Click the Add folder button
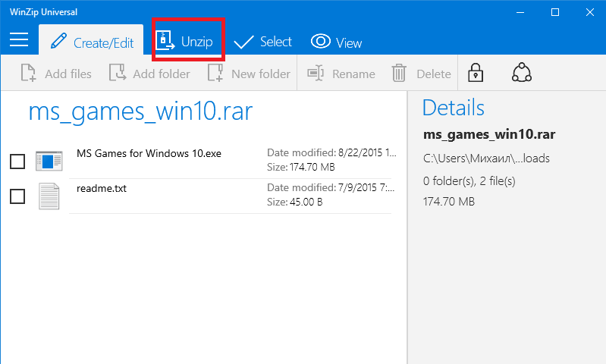Screen dimensions: 606x364 (149, 73)
